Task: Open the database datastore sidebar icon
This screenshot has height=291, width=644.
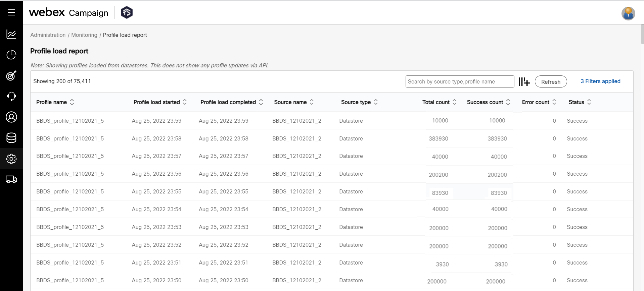Action: [x=11, y=138]
